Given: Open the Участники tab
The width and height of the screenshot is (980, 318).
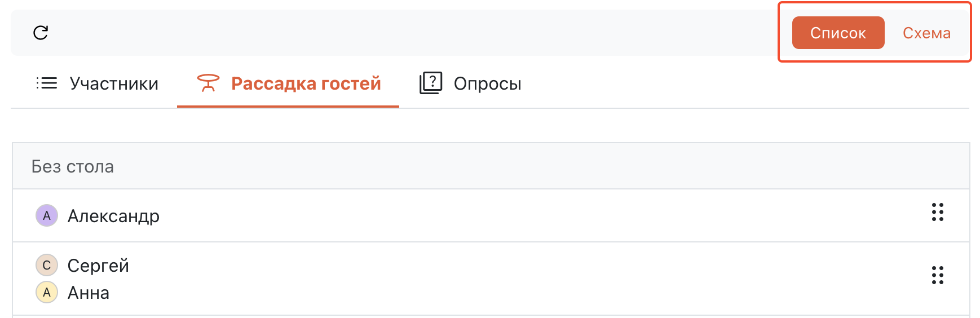Looking at the screenshot, I should click(x=114, y=83).
